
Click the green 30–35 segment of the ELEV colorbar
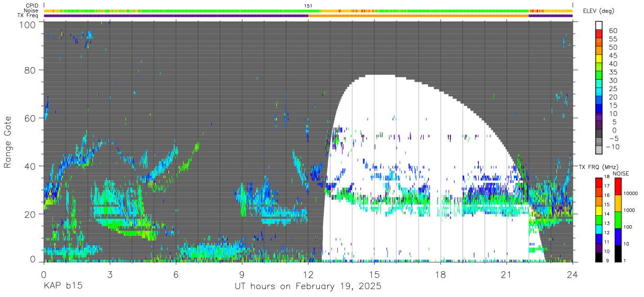pyautogui.click(x=599, y=76)
